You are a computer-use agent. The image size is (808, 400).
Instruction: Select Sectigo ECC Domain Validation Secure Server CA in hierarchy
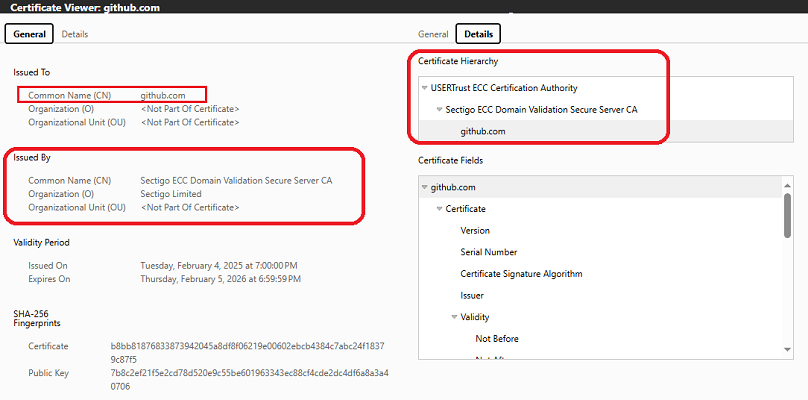pyautogui.click(x=541, y=110)
